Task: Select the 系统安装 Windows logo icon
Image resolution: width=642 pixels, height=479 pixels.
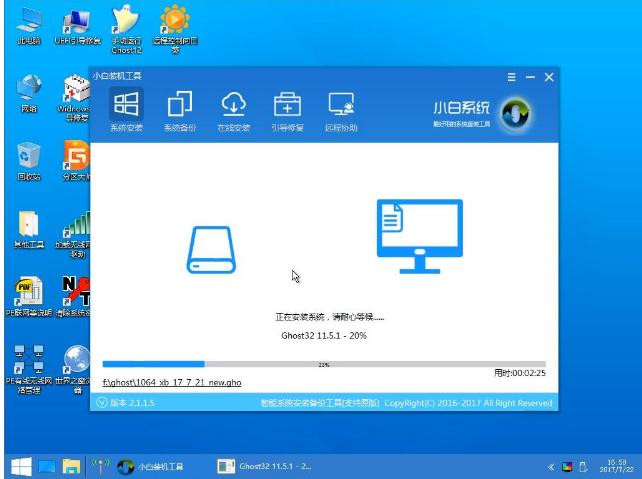Action: coord(126,104)
